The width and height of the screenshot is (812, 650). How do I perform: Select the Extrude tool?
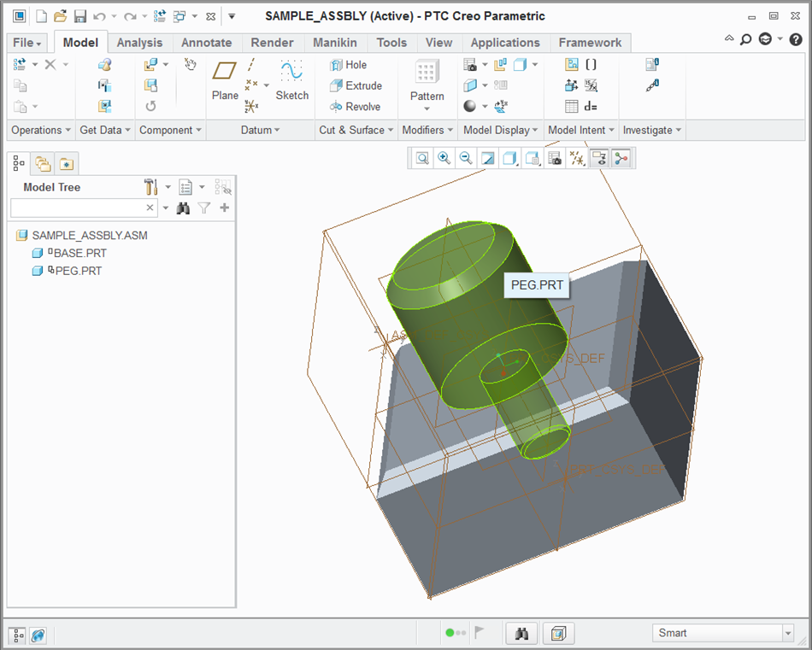tap(356, 85)
